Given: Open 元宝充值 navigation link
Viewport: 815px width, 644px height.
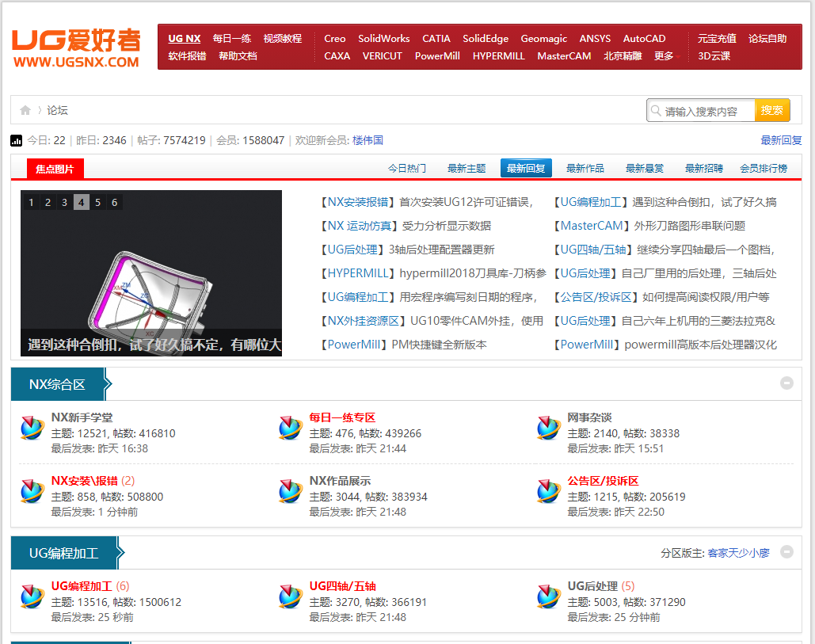Looking at the screenshot, I should click(x=717, y=39).
